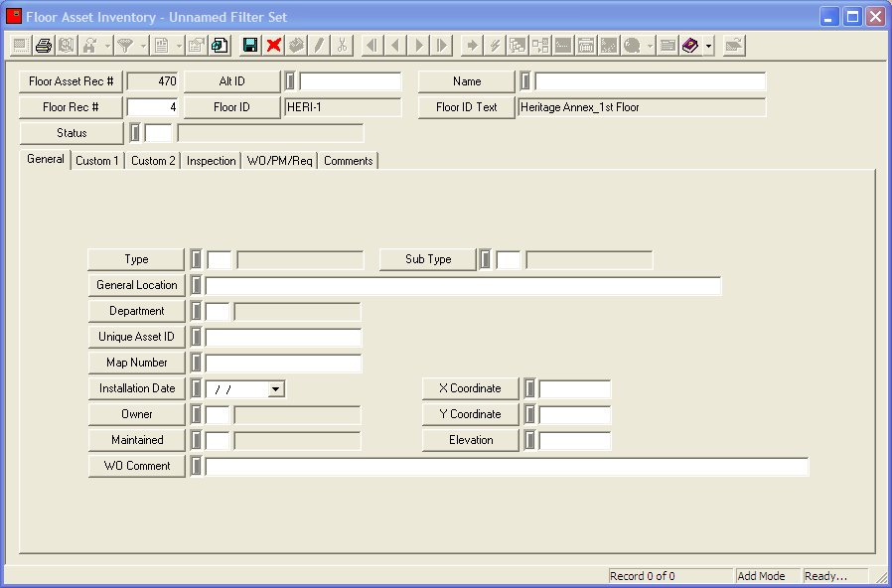892x588 pixels.
Task: Click the X Coordinate button
Action: click(x=471, y=388)
